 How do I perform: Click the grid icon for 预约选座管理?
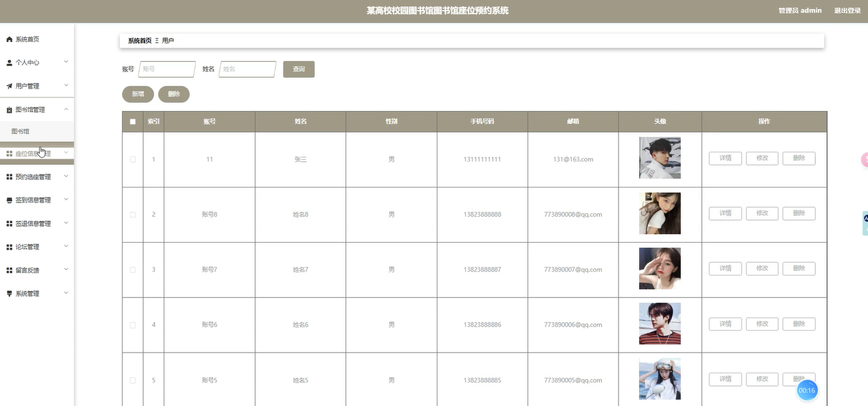[x=9, y=177]
